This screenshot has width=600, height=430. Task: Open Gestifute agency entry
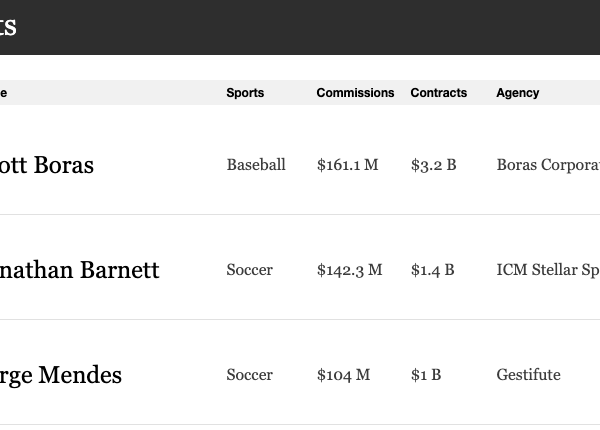click(528, 375)
